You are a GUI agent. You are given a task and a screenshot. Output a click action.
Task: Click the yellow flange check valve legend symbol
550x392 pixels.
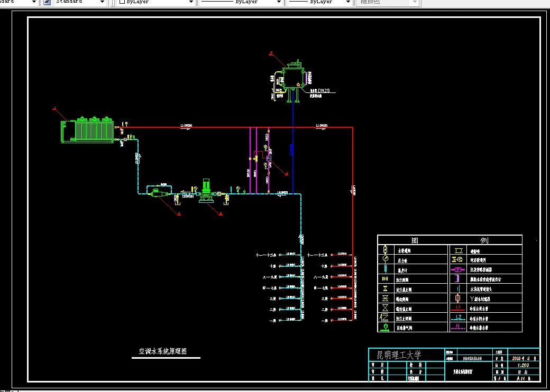(385, 318)
